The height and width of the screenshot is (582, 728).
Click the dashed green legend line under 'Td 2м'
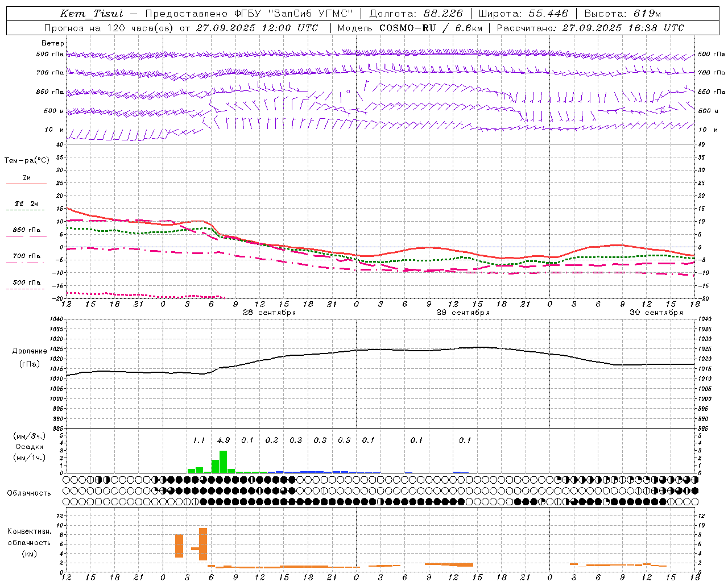26,210
